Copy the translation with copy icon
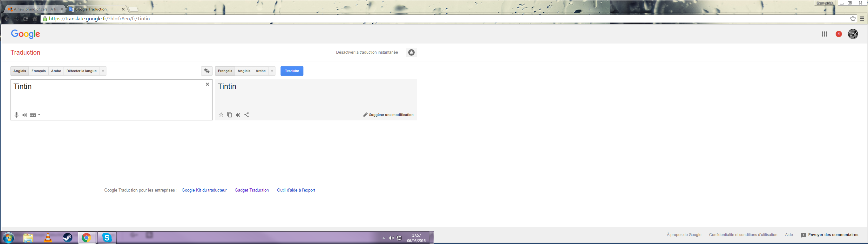Screen dimensions: 868x244 pos(229,115)
